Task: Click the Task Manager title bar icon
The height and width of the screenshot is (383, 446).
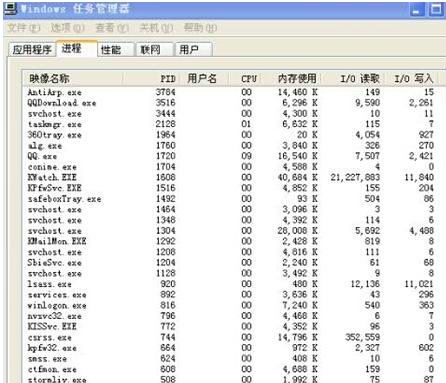Action: coord(10,9)
